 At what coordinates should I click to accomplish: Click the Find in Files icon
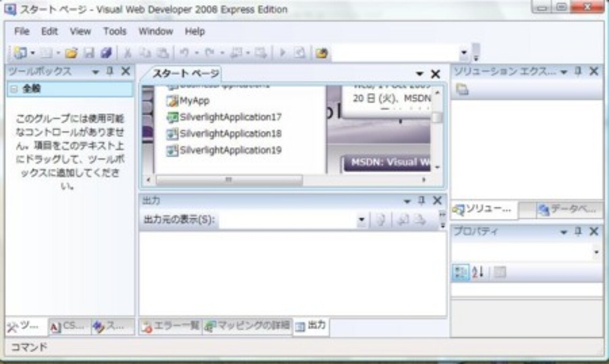tap(321, 53)
